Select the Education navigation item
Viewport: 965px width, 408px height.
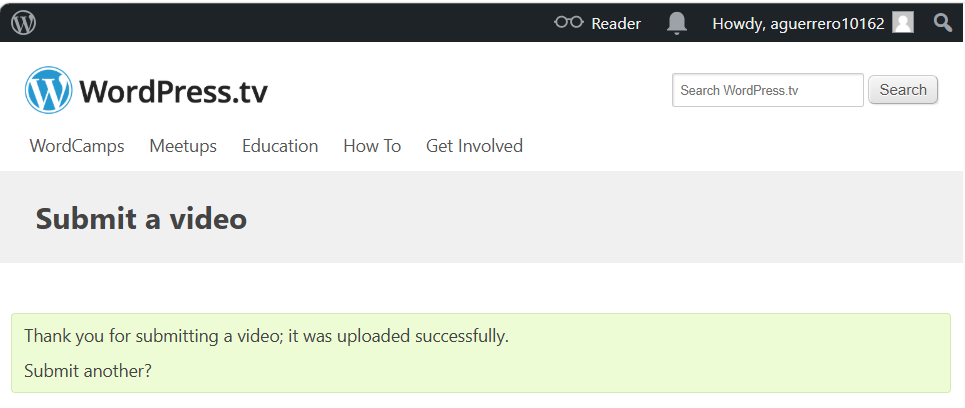280,146
